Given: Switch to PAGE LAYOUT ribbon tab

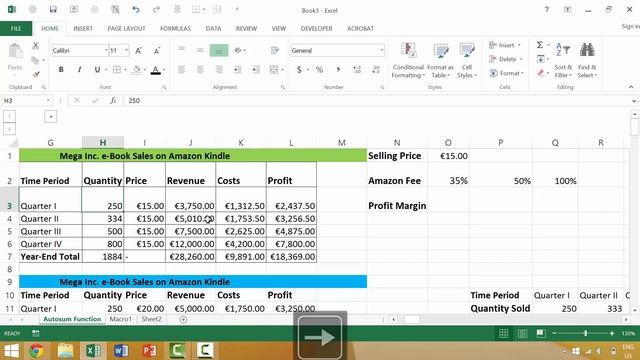Looking at the screenshot, I should [x=126, y=29].
